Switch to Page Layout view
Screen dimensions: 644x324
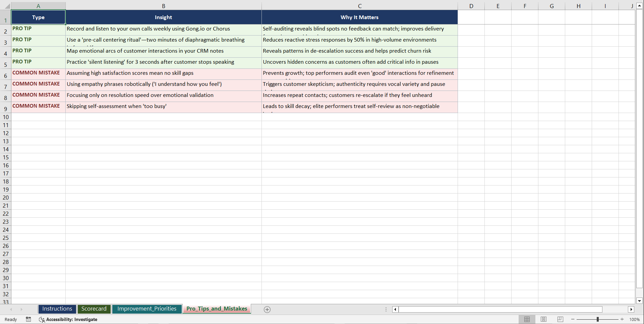(543, 319)
